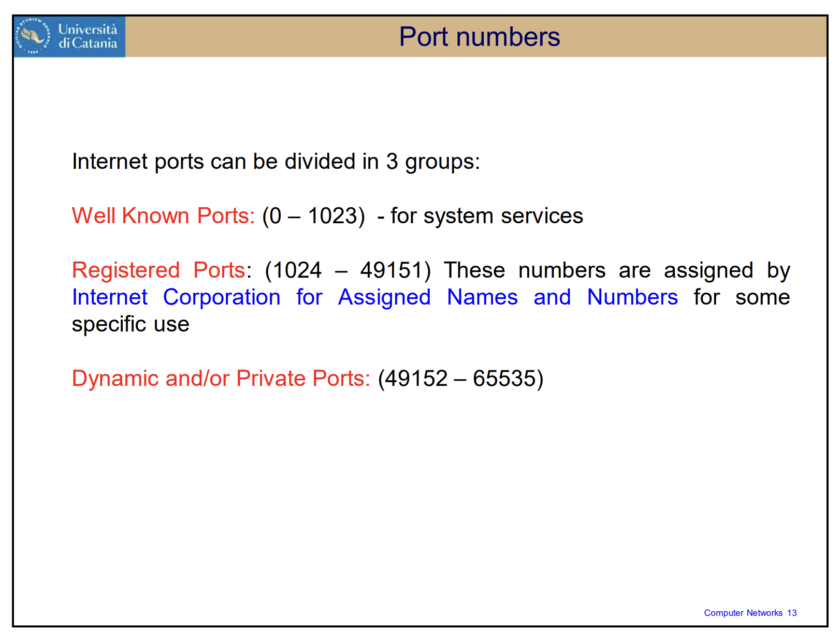Click the word "groups:" in first sentence

(442, 162)
